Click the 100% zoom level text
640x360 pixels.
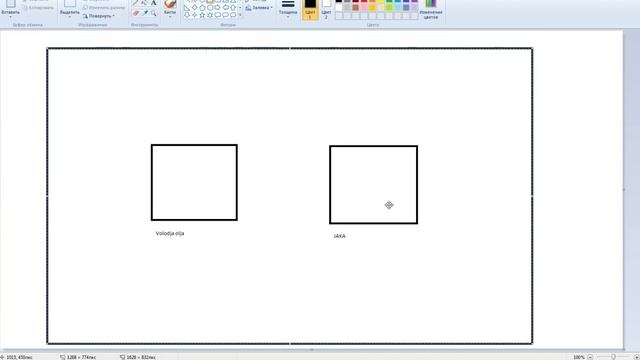(x=579, y=357)
